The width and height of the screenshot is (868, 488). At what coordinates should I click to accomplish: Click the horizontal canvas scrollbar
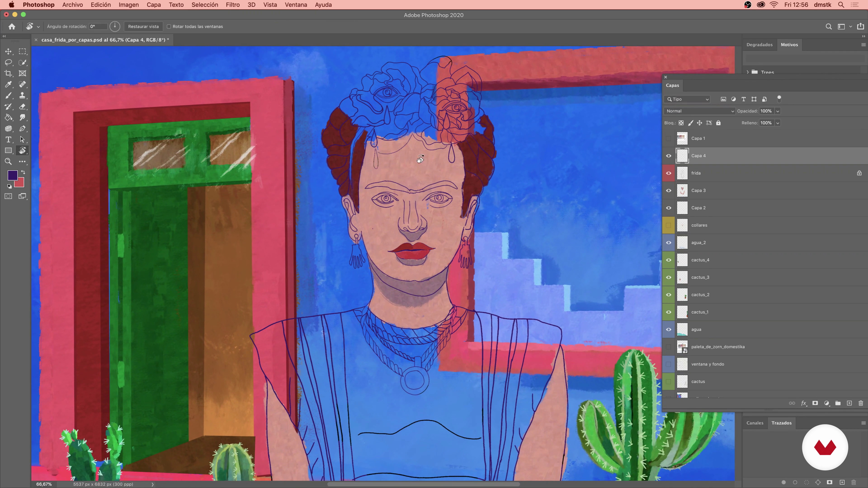tap(423, 484)
